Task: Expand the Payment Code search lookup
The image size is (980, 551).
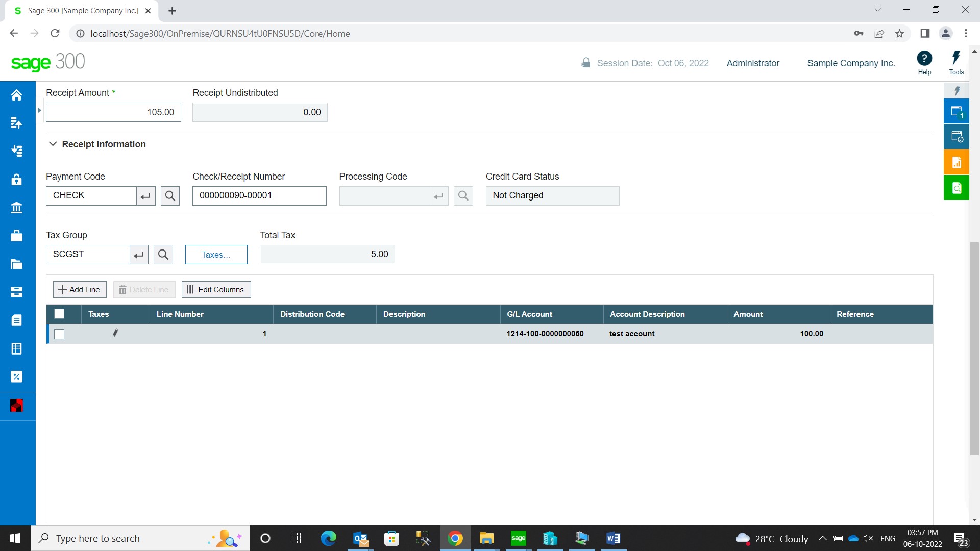Action: [x=169, y=195]
